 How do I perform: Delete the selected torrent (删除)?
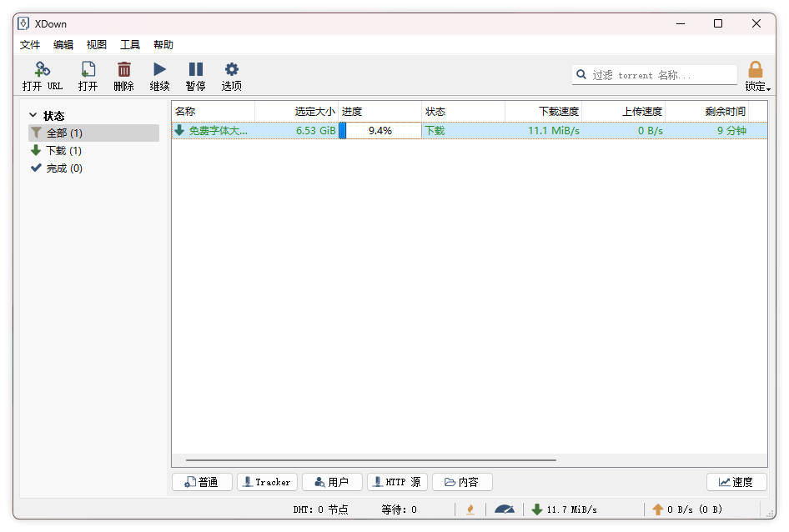[x=123, y=76]
